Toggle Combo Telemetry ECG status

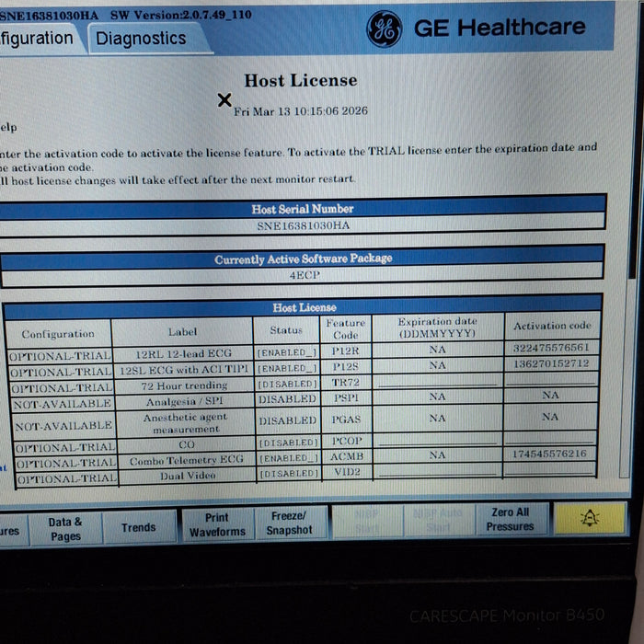click(x=289, y=458)
